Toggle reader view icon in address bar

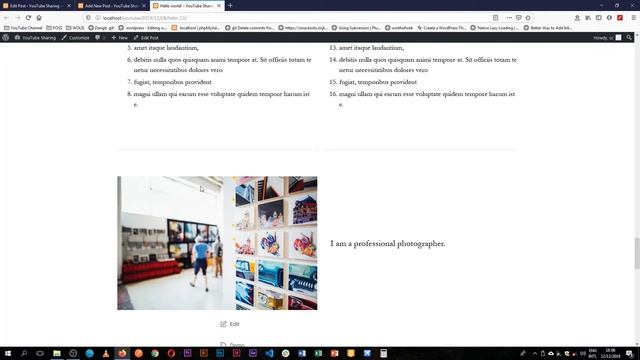pos(496,18)
